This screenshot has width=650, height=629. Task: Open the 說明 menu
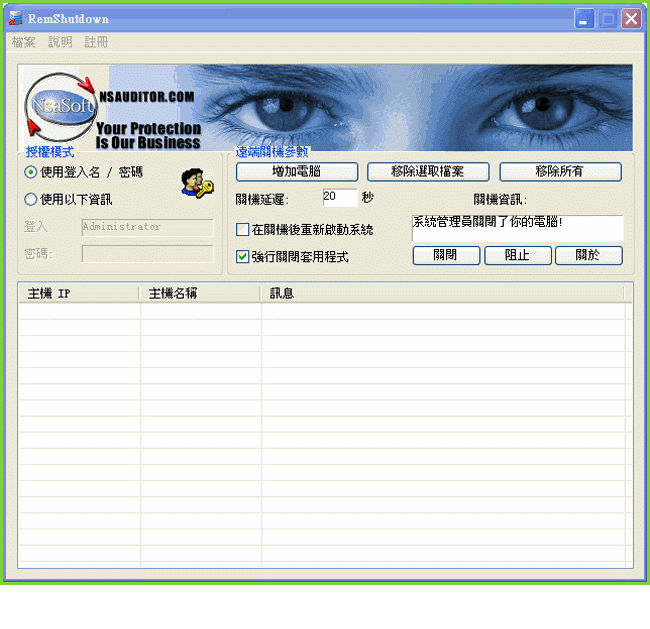coord(60,43)
